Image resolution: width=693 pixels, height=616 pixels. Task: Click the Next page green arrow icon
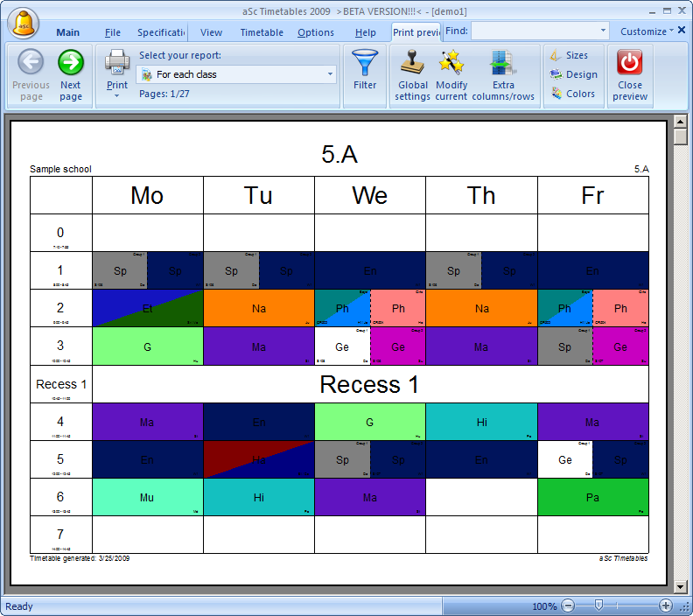71,63
